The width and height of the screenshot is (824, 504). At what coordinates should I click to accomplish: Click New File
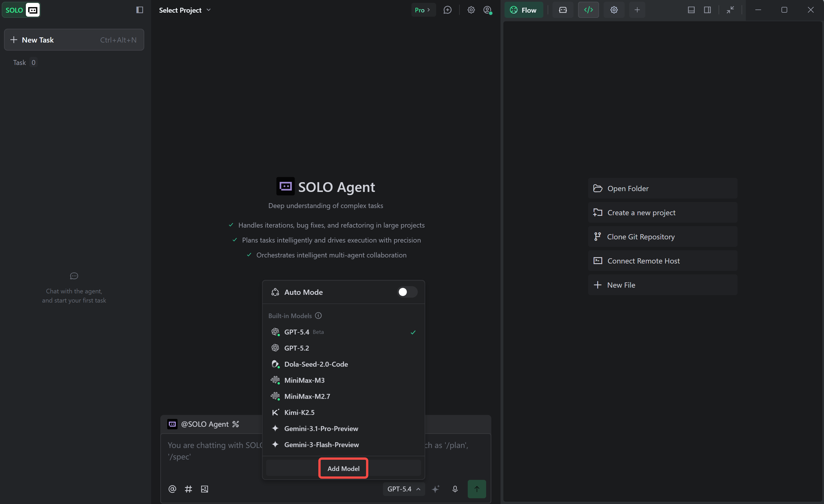pyautogui.click(x=663, y=284)
